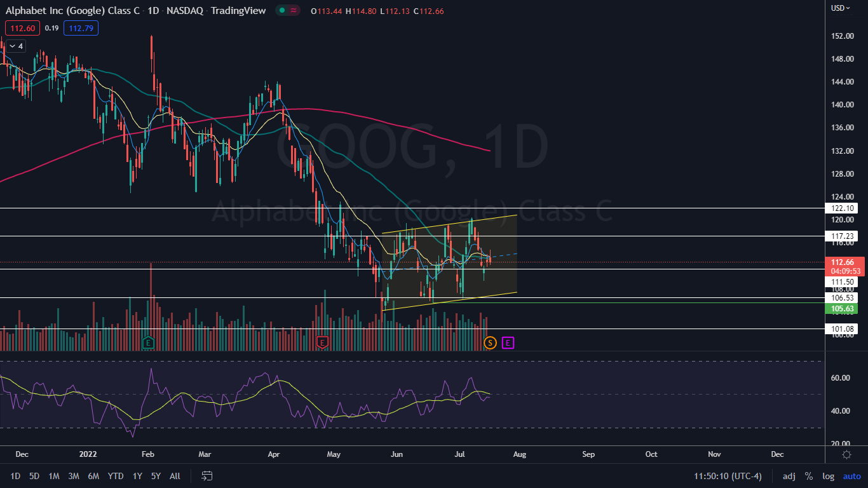Click the purple upcoming earnings E marker
Image resolution: width=868 pixels, height=488 pixels.
coord(508,343)
